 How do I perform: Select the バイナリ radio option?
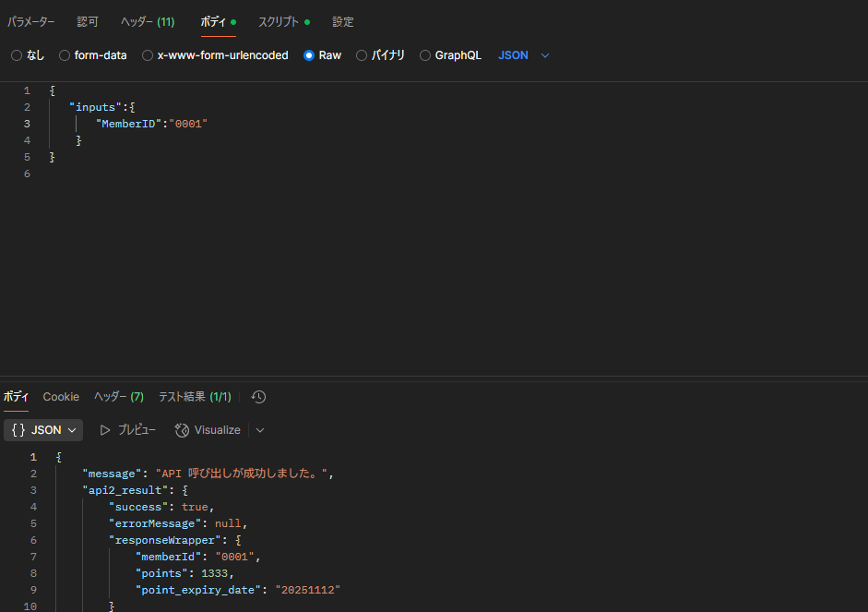pos(362,55)
